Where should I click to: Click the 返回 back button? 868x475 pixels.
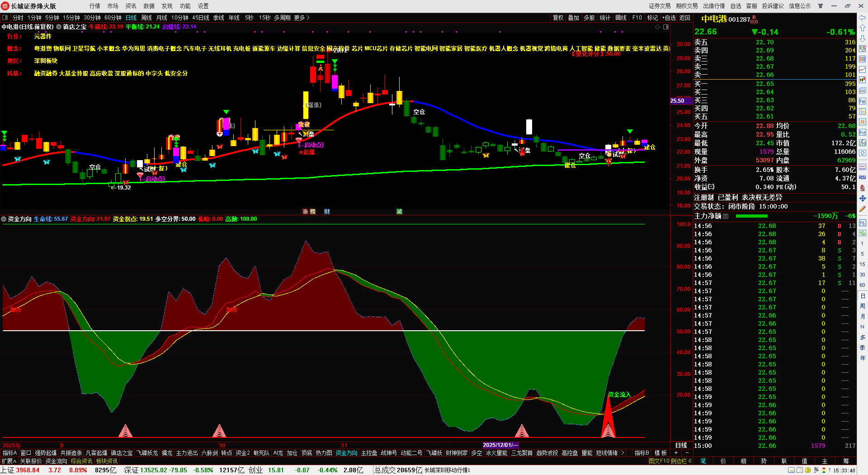coord(685,18)
